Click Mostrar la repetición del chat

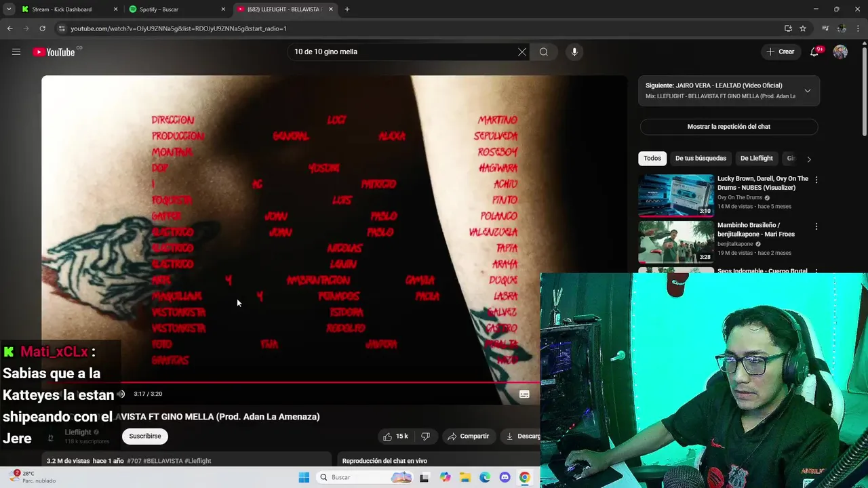pos(729,127)
